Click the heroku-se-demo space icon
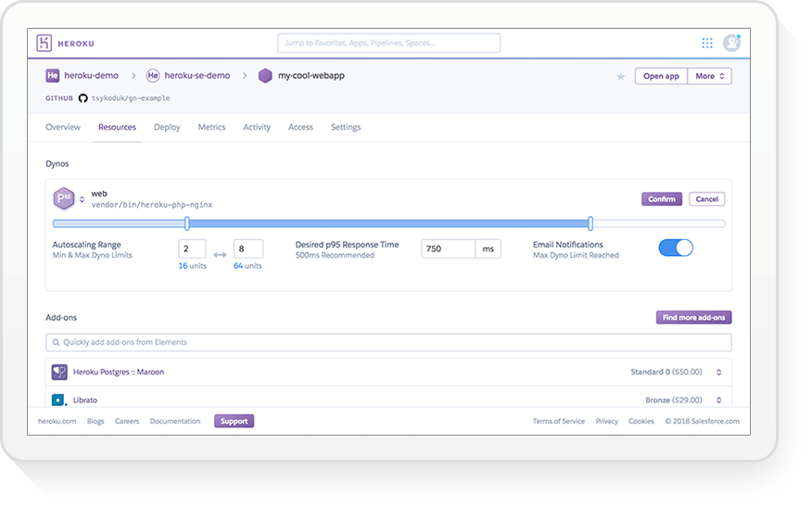 pos(153,76)
